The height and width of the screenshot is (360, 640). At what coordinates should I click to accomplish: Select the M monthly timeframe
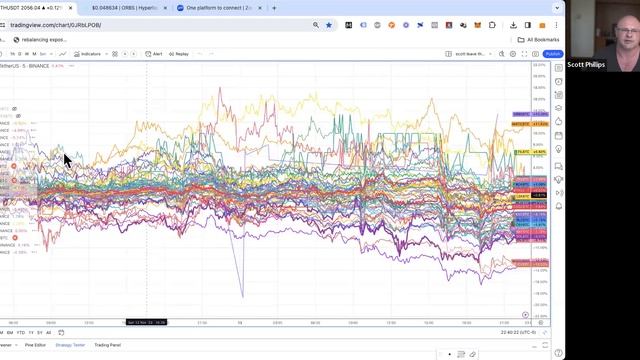click(34, 54)
